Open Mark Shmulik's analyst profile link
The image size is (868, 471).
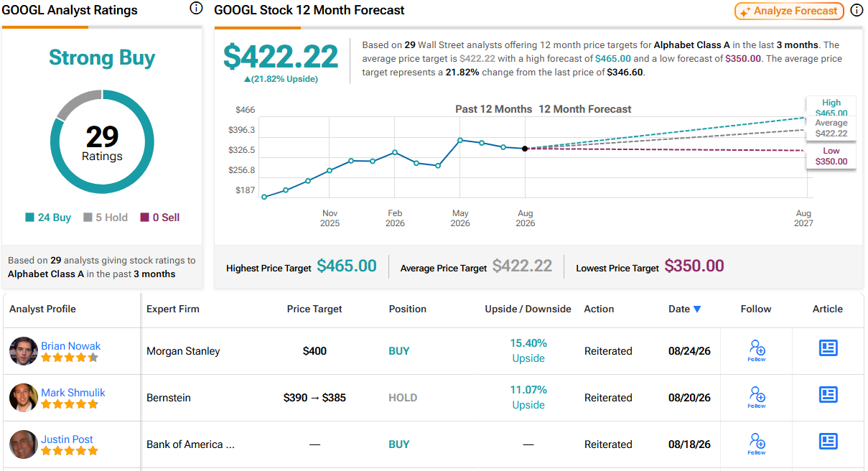coord(73,393)
